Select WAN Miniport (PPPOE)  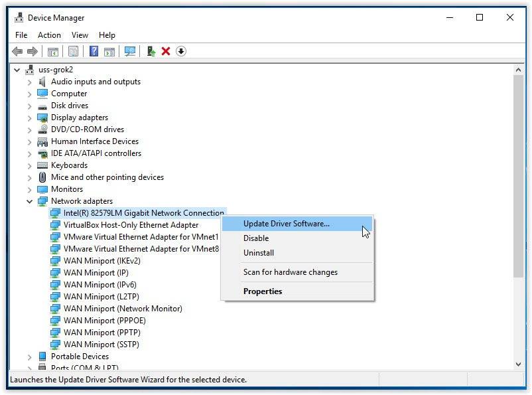105,320
